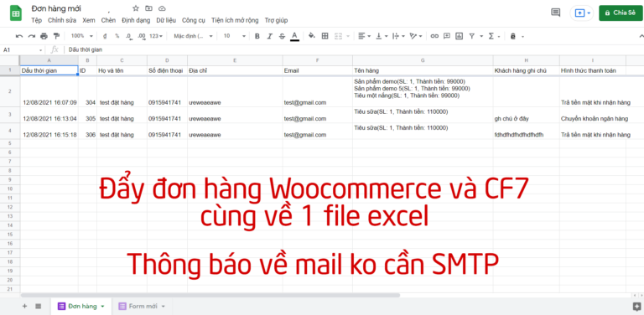This screenshot has width=644, height=315.
Task: Open the font Mặc định dropdown
Action: [193, 36]
